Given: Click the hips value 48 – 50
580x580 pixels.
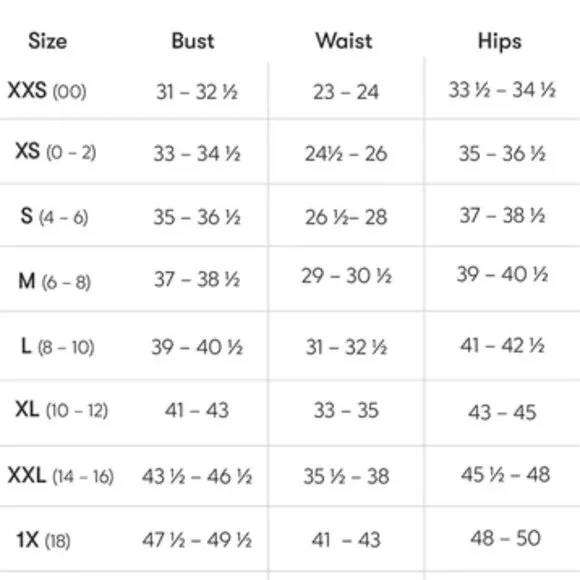Looking at the screenshot, I should click(505, 538).
